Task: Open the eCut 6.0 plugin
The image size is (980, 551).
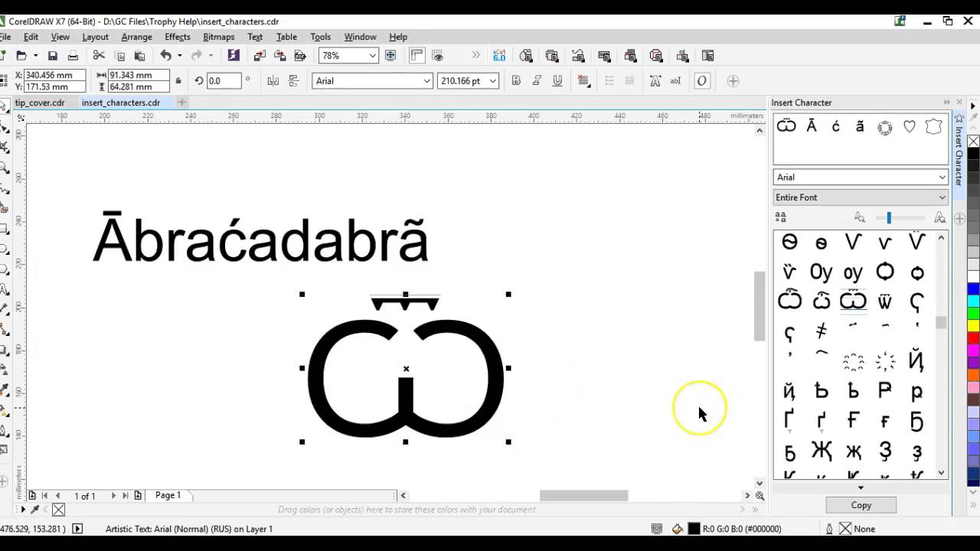Action: (x=499, y=56)
